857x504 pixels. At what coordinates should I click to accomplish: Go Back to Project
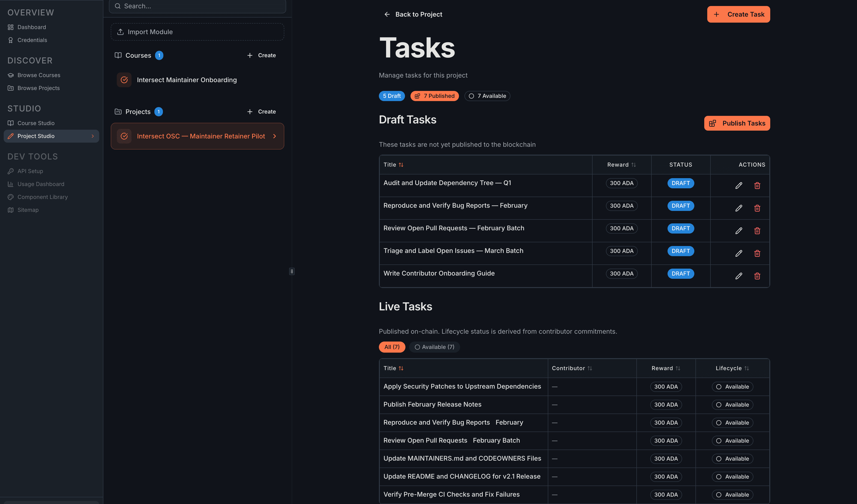(413, 14)
